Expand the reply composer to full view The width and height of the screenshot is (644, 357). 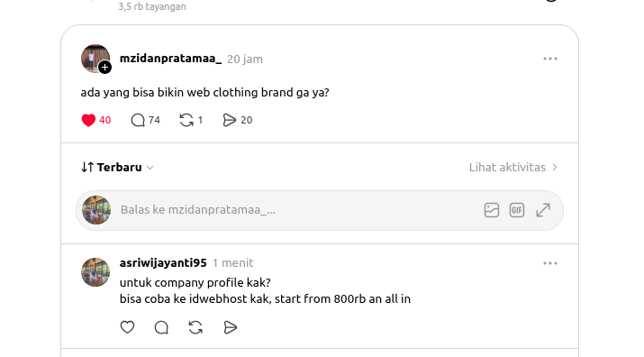pos(543,210)
